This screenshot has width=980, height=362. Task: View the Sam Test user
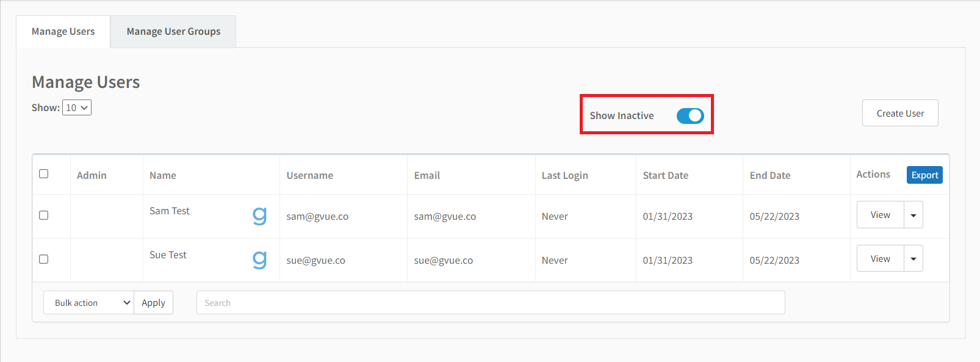click(880, 215)
